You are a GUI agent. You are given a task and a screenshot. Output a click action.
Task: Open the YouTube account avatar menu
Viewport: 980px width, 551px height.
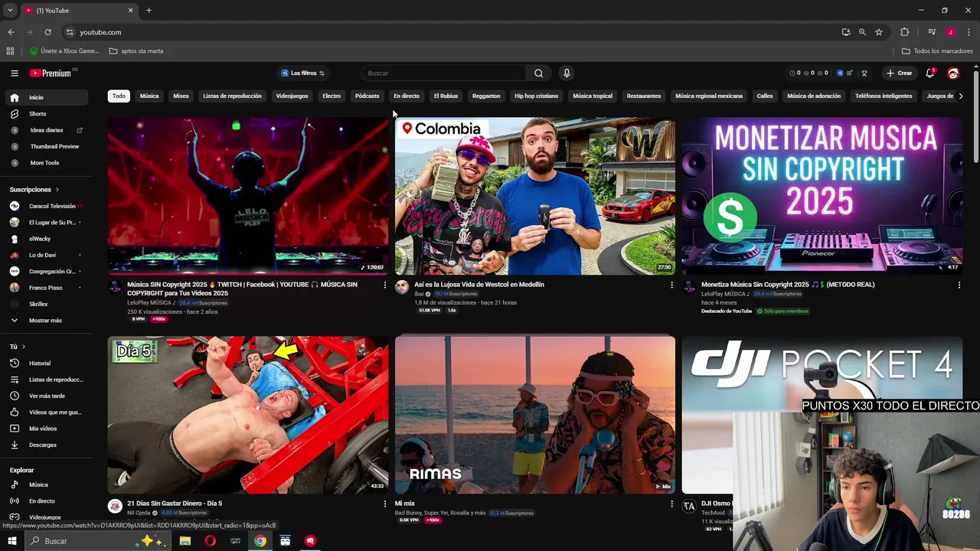[953, 73]
